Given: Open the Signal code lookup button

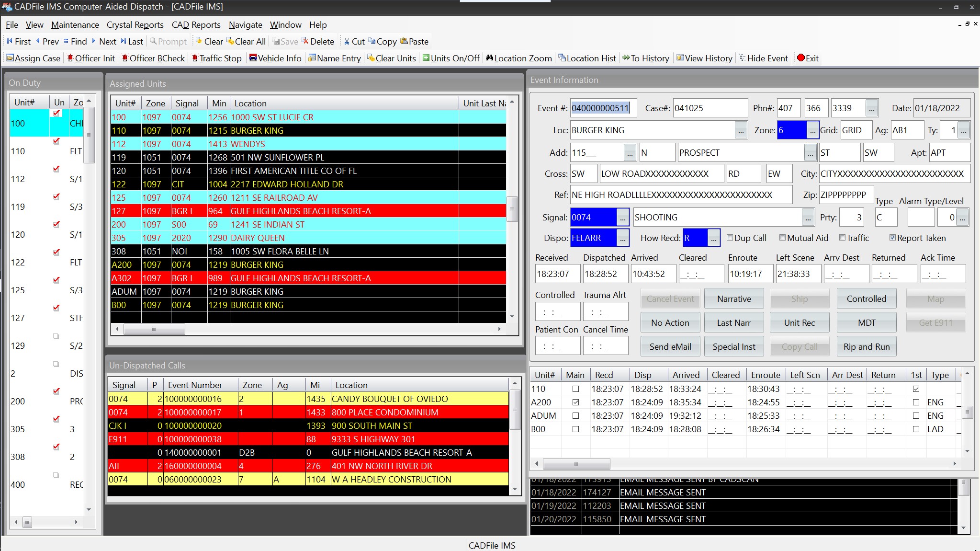Looking at the screenshot, I should 622,218.
